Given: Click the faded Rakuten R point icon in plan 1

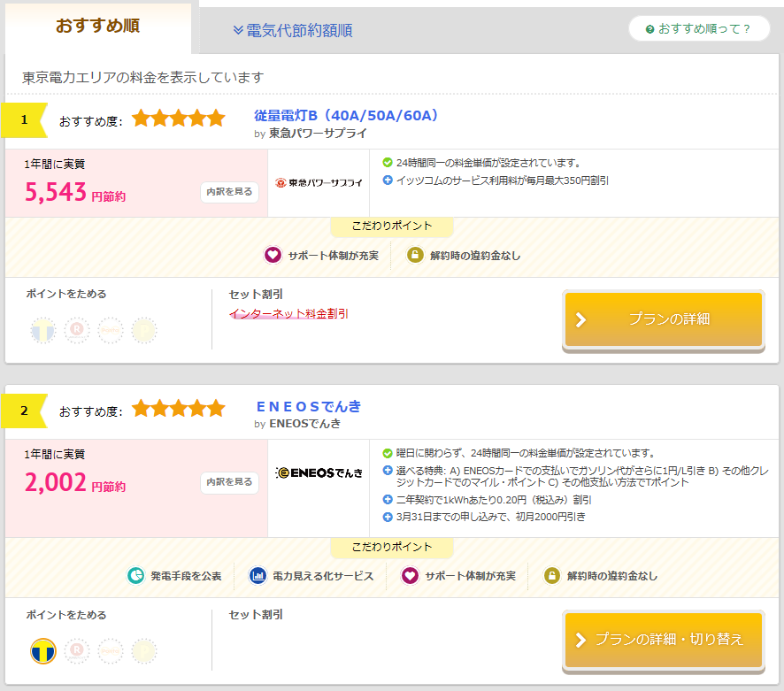Looking at the screenshot, I should pos(77,331).
